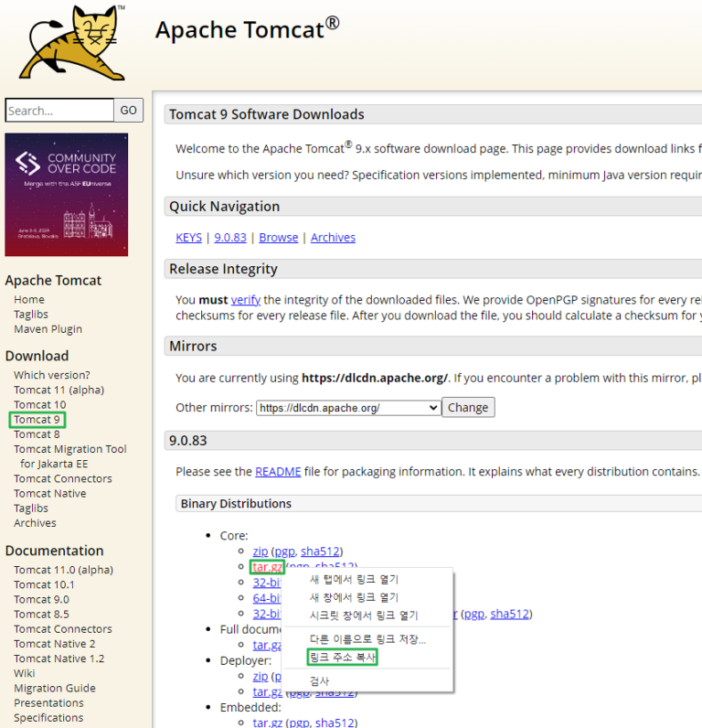Image resolution: width=702 pixels, height=728 pixels.
Task: Open the Community Over Code banner
Action: click(67, 195)
